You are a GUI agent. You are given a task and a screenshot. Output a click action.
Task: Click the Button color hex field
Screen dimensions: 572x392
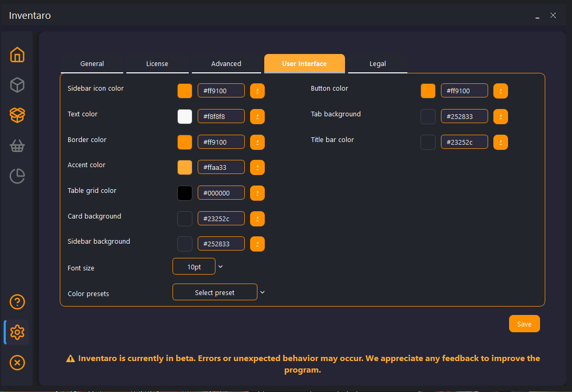465,91
